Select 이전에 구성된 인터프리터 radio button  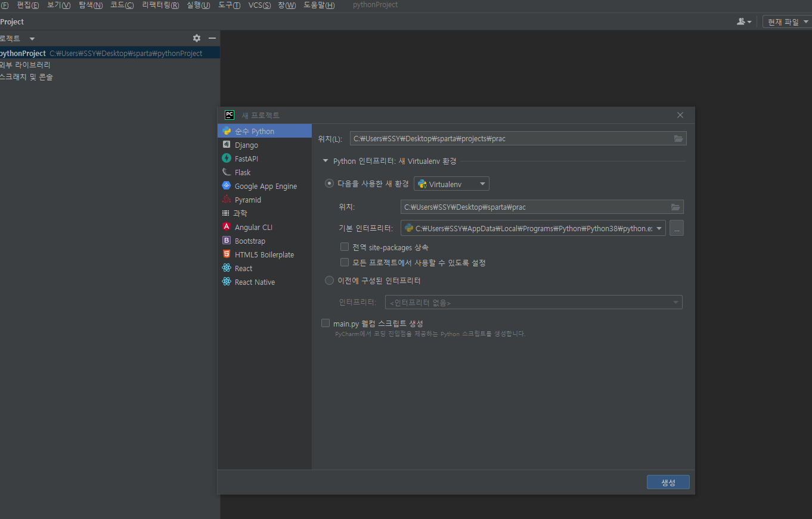pos(329,281)
